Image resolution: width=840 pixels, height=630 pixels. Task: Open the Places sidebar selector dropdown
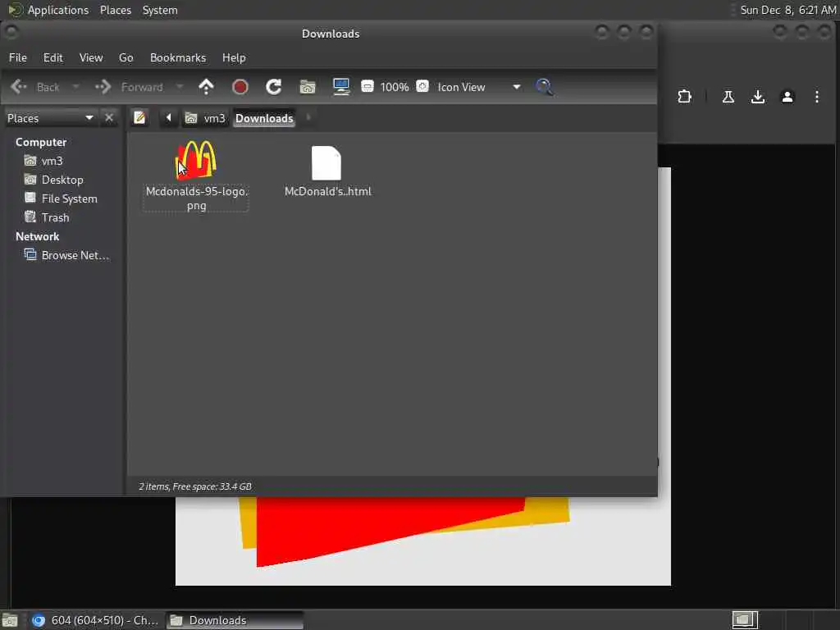tap(50, 118)
